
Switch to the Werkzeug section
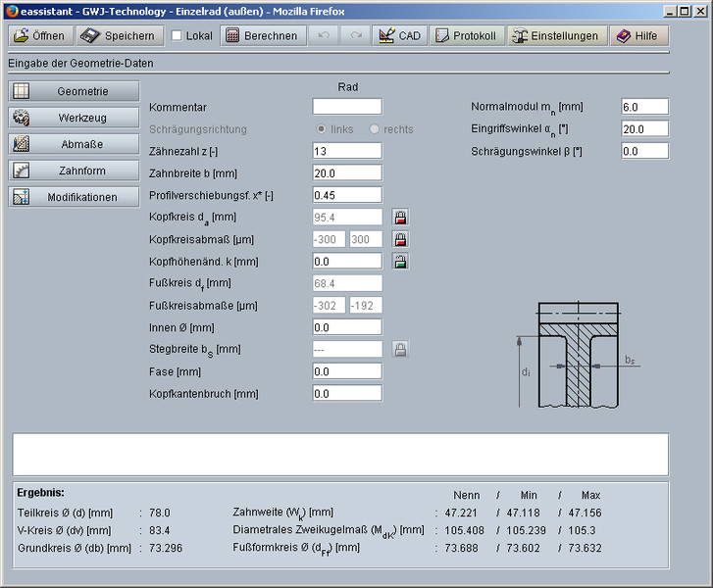[x=75, y=118]
